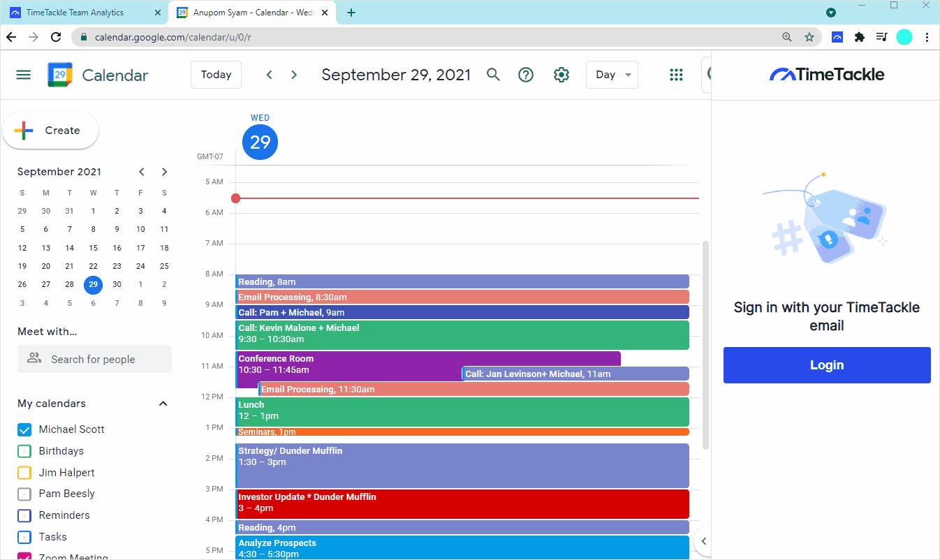The width and height of the screenshot is (940, 560).
Task: Select September 22 in mini calendar
Action: [93, 266]
